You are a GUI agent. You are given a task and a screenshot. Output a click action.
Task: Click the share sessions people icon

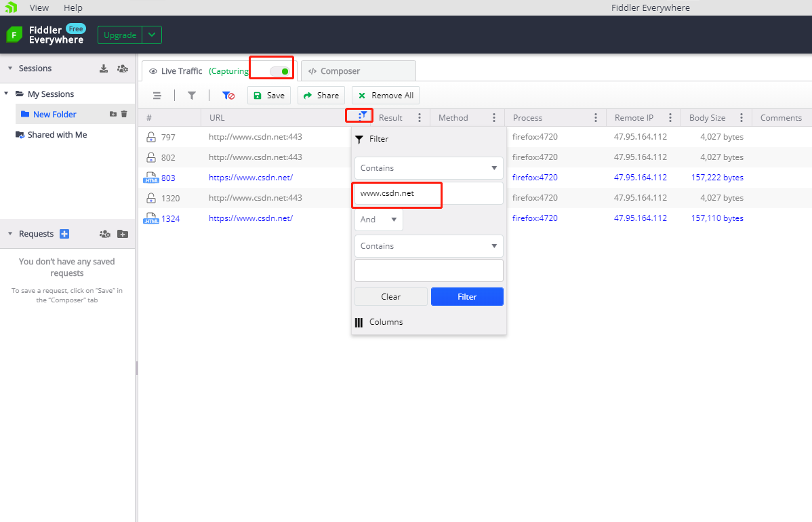123,68
